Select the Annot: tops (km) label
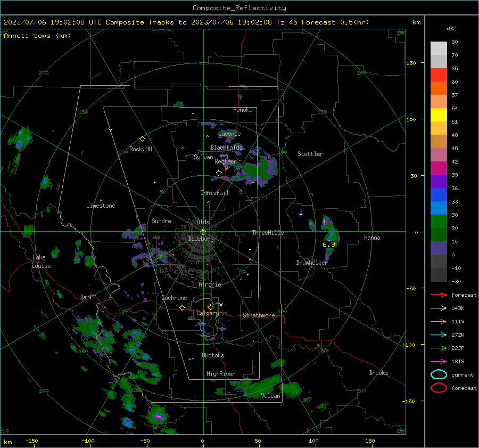 [37, 36]
